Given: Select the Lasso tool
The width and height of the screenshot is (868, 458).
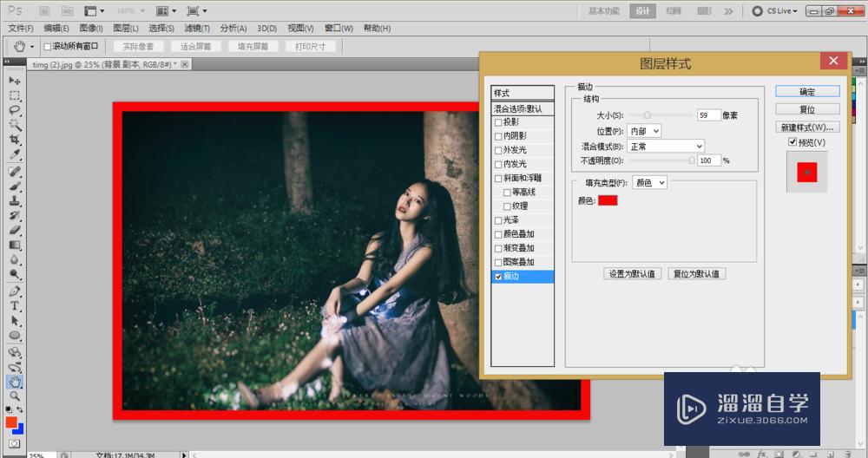Looking at the screenshot, I should 15,110.
